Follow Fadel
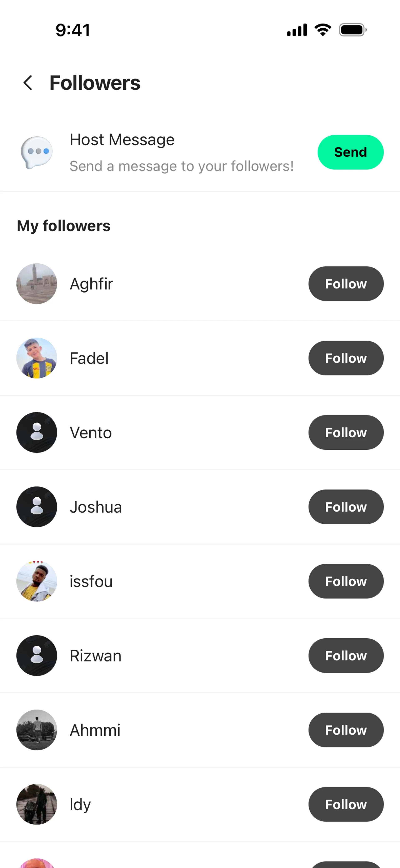This screenshot has height=868, width=400. 346,358
